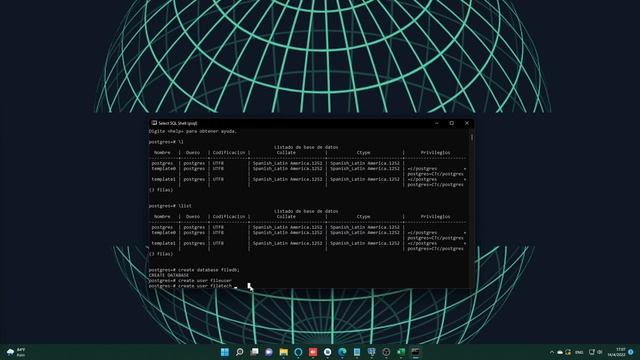Click the yellow update tray icon
Viewport: 640px width, 360px height.
[x=568, y=352]
